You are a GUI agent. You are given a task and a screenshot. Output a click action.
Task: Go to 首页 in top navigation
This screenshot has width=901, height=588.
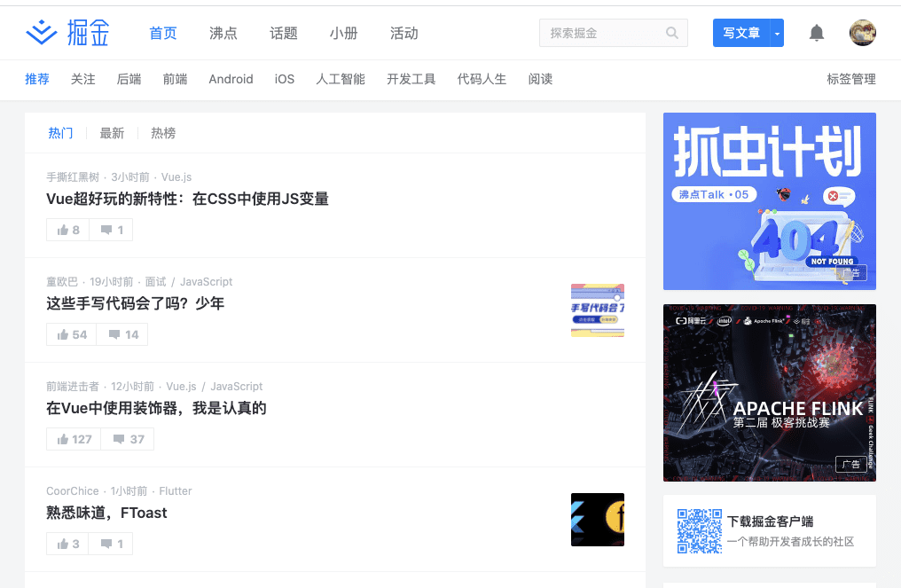pyautogui.click(x=163, y=34)
